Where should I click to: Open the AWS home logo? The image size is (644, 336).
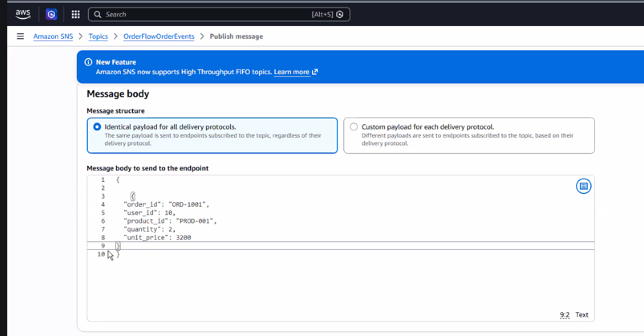[23, 14]
